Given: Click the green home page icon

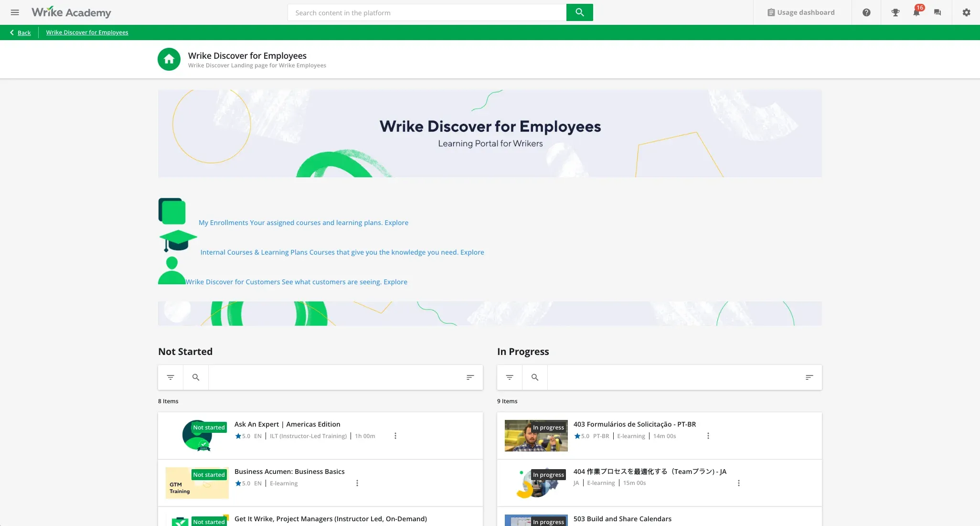Looking at the screenshot, I should point(169,59).
